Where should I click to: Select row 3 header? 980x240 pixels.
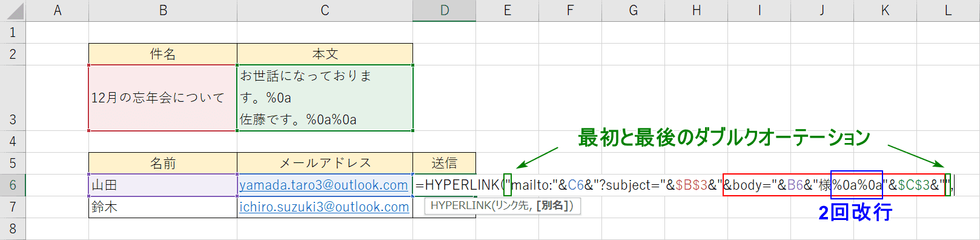tap(13, 98)
